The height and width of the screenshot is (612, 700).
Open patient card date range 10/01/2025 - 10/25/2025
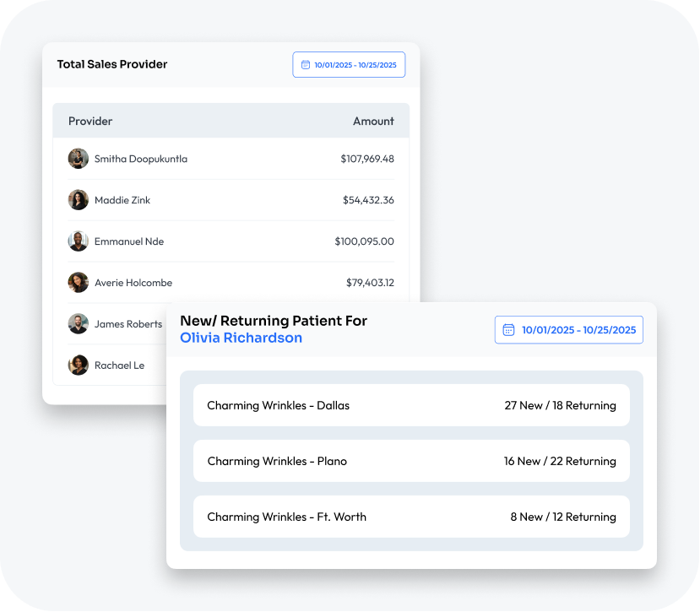(569, 330)
